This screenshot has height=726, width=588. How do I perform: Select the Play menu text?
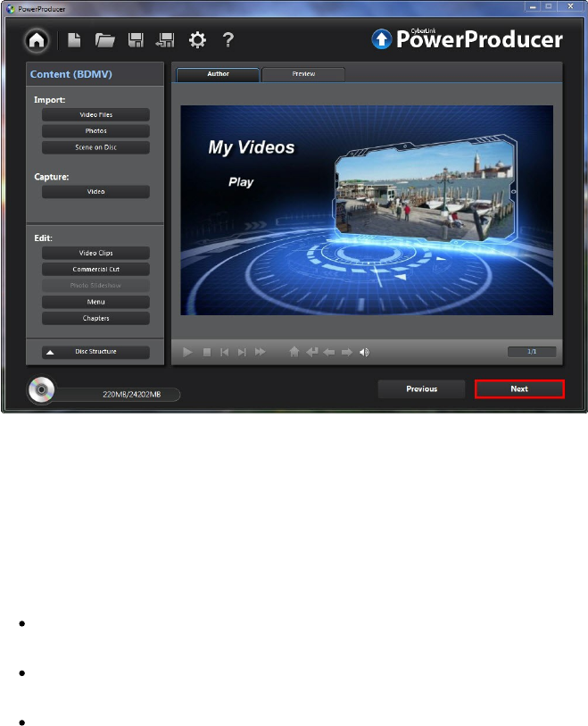tap(241, 182)
